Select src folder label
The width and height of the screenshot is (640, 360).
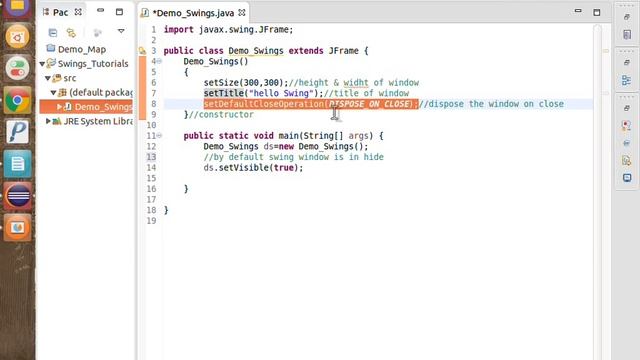(70, 78)
